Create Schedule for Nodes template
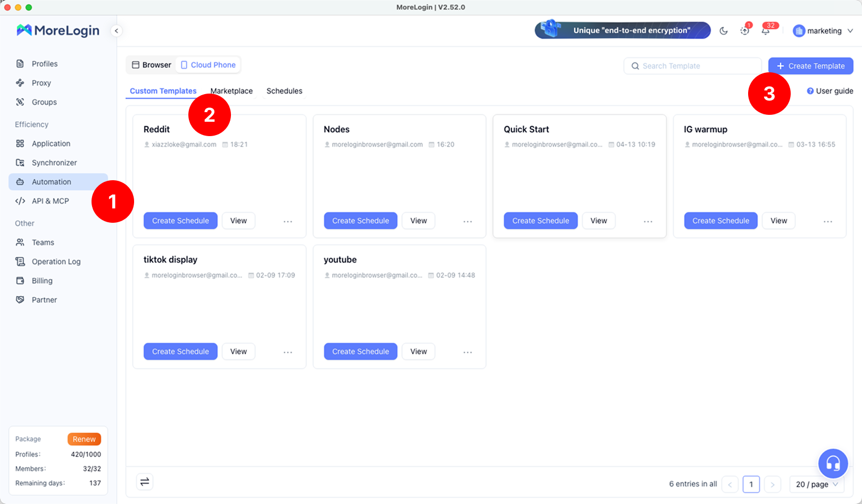The width and height of the screenshot is (862, 504). (x=361, y=221)
